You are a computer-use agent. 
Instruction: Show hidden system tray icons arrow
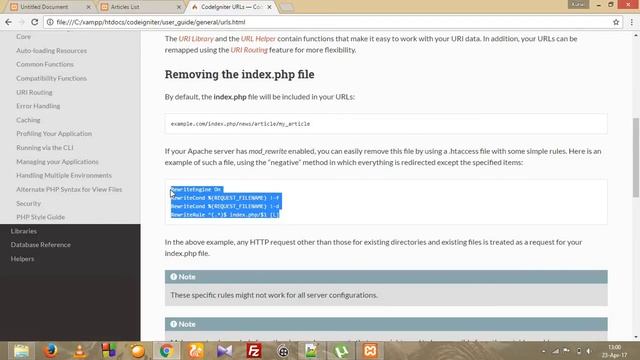tap(543, 351)
